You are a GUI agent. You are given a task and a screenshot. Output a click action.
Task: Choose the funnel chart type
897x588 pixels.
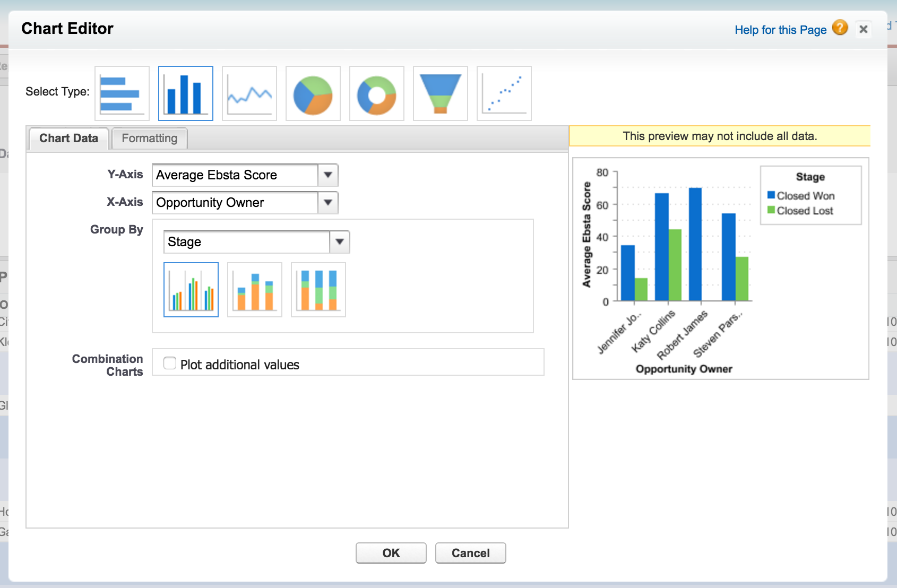(441, 93)
